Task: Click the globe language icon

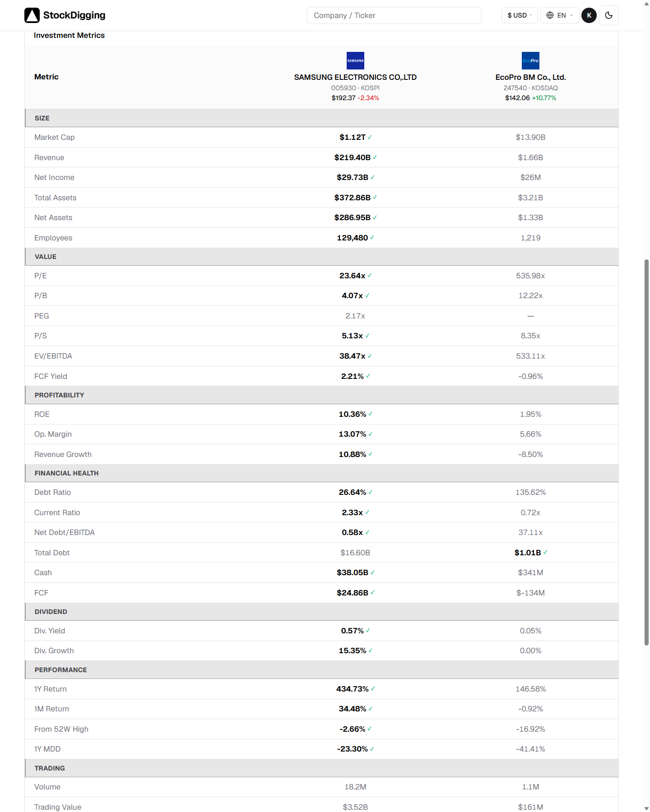Action: (x=550, y=15)
